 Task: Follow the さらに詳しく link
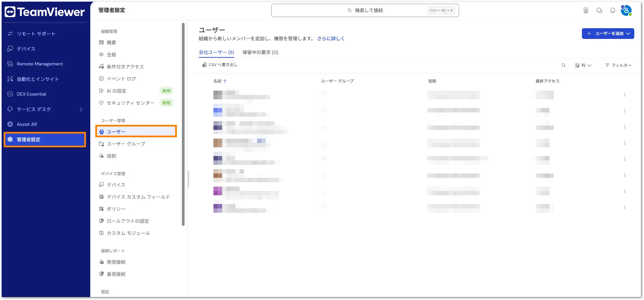point(331,39)
